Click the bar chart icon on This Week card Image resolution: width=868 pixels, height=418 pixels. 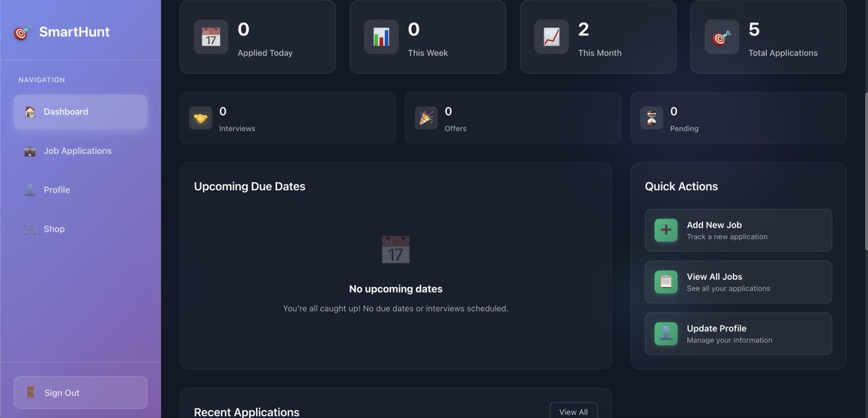[x=380, y=37]
